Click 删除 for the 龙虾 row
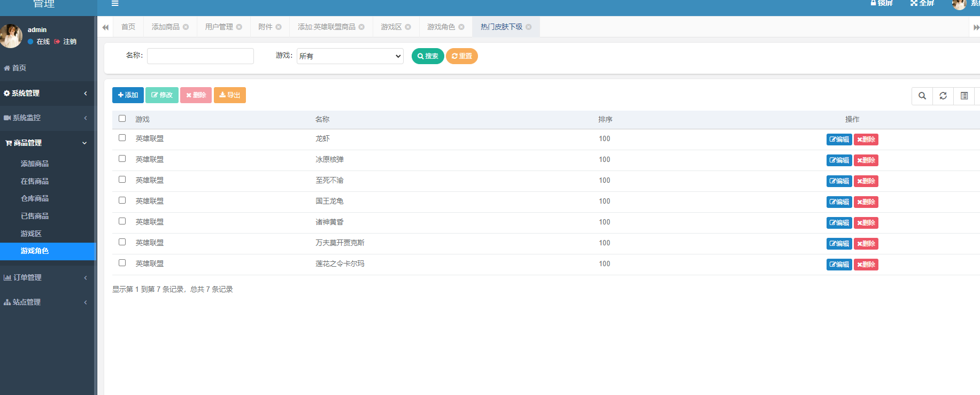Screen dimensions: 980x395 tap(866, 140)
